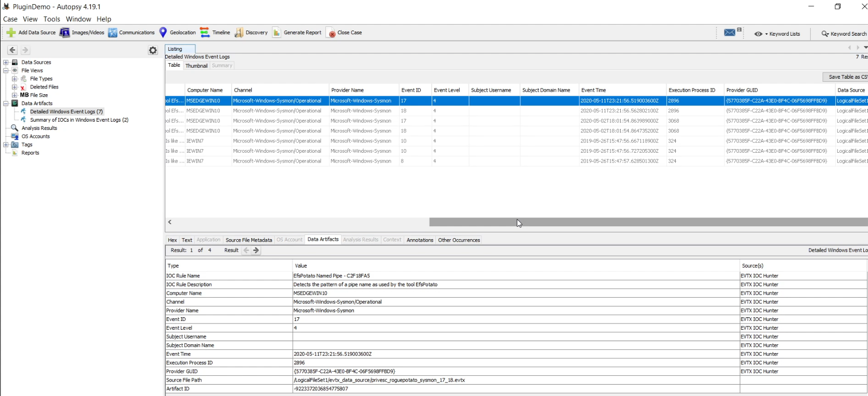
Task: Select the Deleted Files red X icon
Action: (23, 87)
